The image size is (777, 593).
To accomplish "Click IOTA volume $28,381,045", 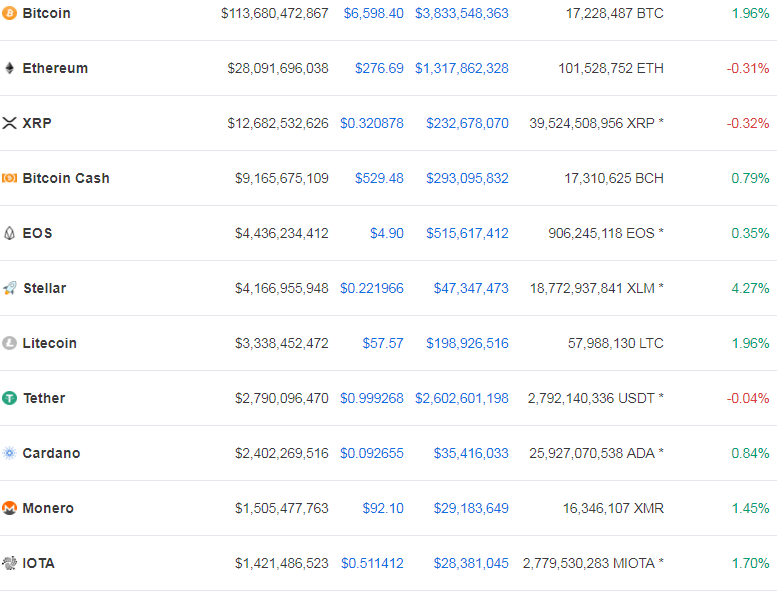I will [471, 563].
